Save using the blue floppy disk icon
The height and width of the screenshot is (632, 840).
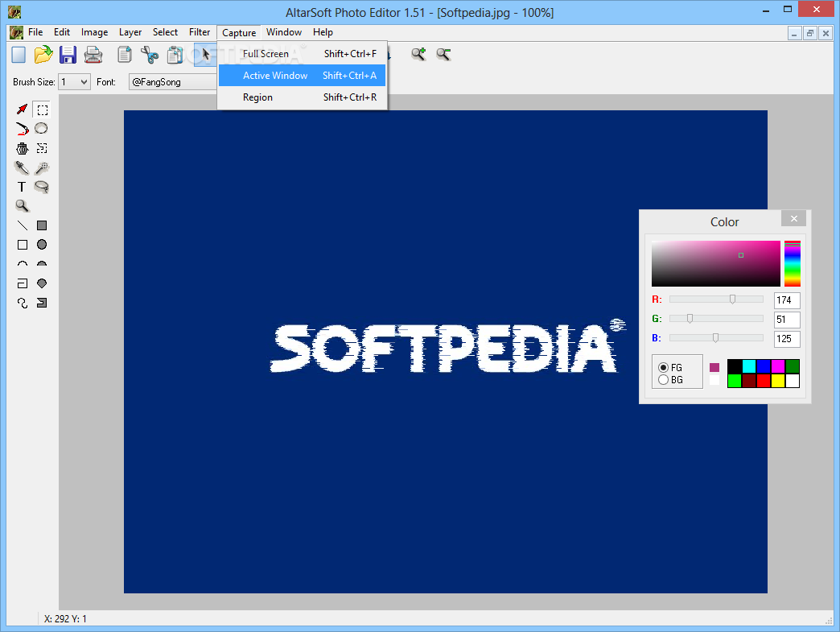click(x=68, y=55)
